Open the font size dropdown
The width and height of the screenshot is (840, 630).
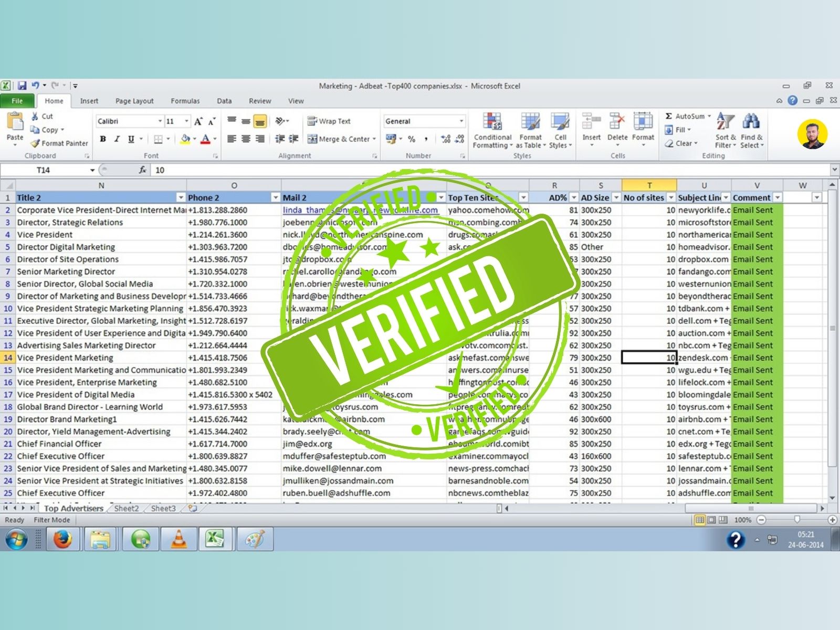[x=186, y=121]
